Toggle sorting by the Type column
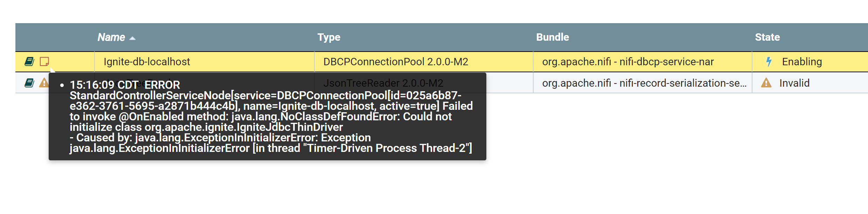 [x=329, y=37]
